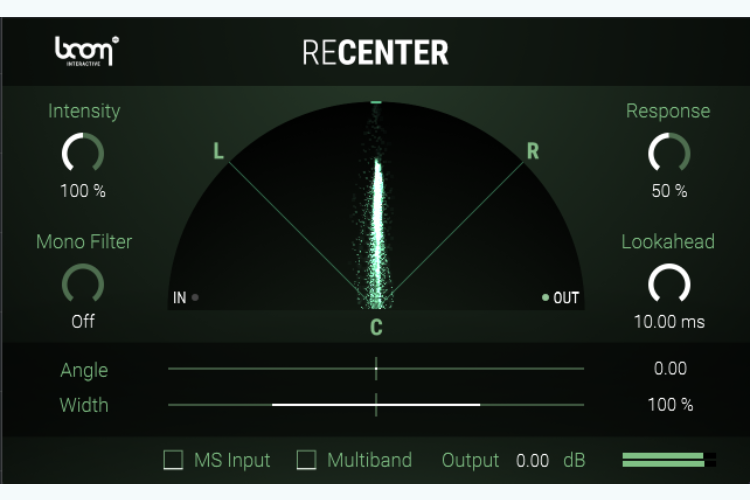Screen dimensions: 750x500
Task: Click the Mono Filter label
Action: coord(84,242)
